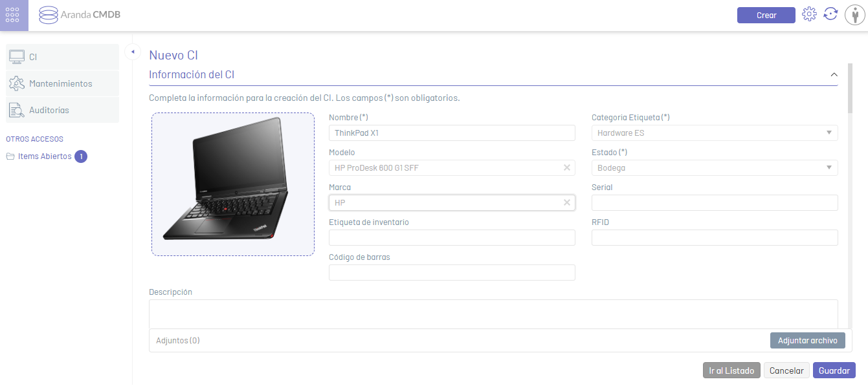Image resolution: width=868 pixels, height=386 pixels.
Task: Open the apps grid menu icon
Action: point(14,15)
